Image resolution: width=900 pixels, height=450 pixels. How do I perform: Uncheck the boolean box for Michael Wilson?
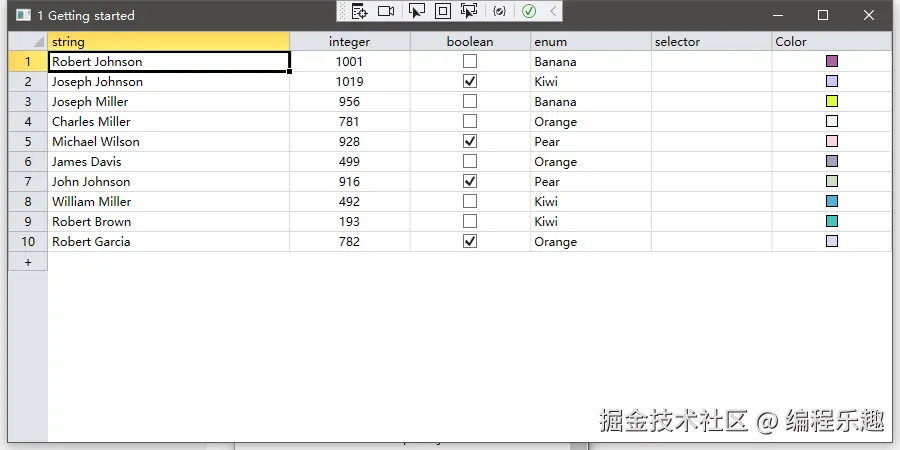tap(470, 141)
